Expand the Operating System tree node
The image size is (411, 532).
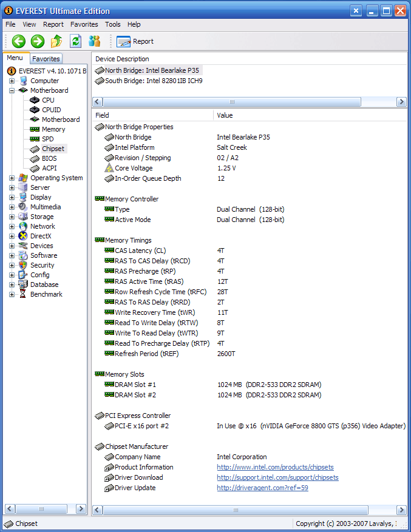click(12, 178)
